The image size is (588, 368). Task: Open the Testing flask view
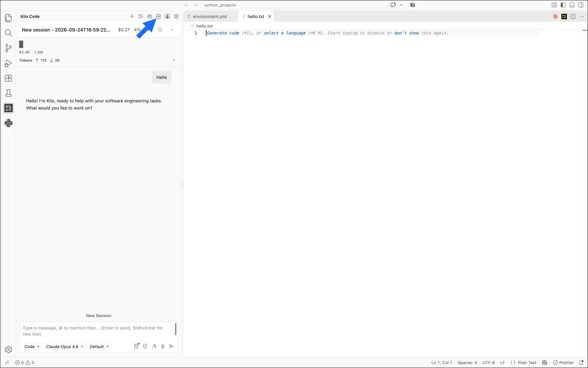click(x=9, y=93)
